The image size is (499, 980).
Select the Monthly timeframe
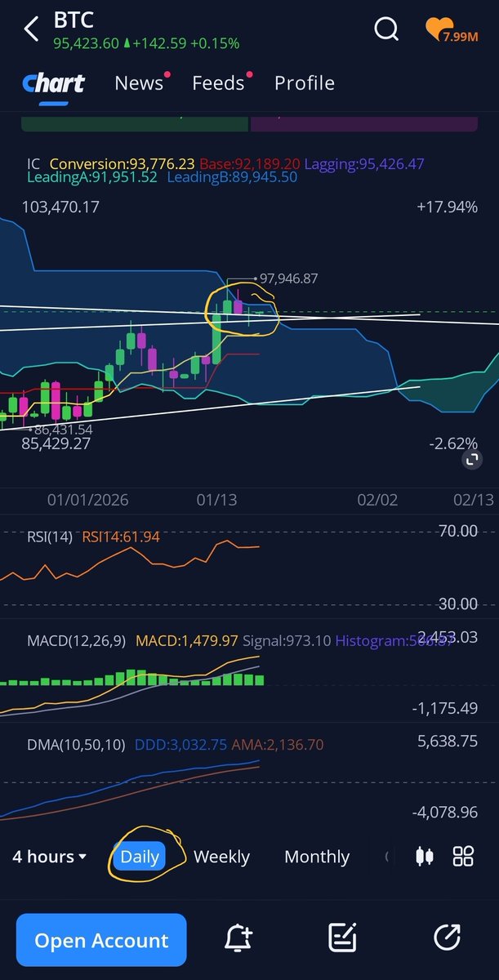click(x=317, y=856)
